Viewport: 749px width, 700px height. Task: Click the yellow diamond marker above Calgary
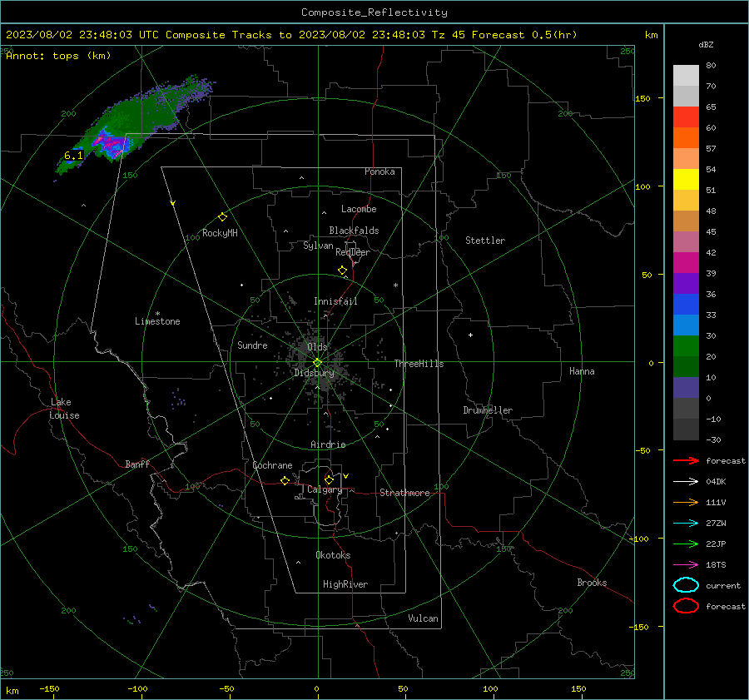(x=329, y=479)
